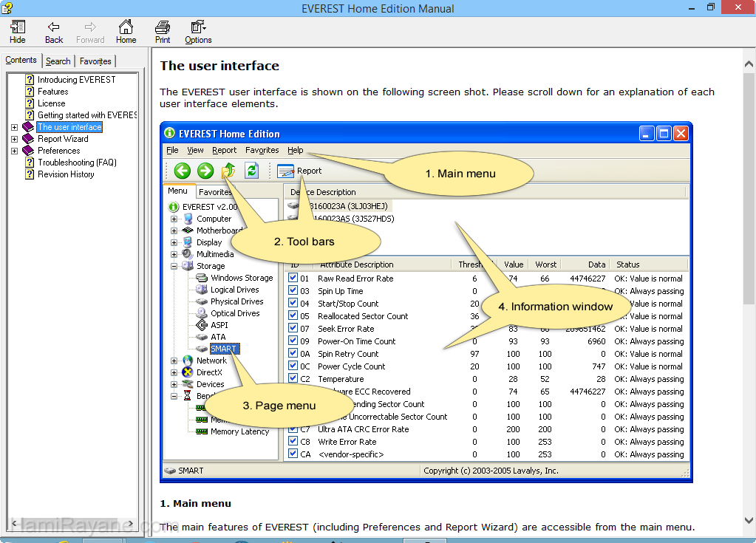756x543 pixels.
Task: Toggle the Write Error Rate checkbox
Action: [x=293, y=441]
